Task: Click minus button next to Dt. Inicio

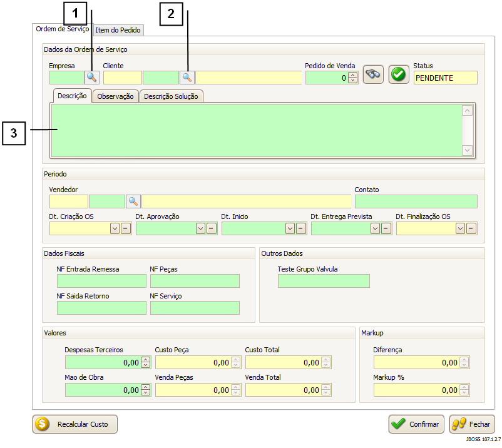Action: (301, 228)
